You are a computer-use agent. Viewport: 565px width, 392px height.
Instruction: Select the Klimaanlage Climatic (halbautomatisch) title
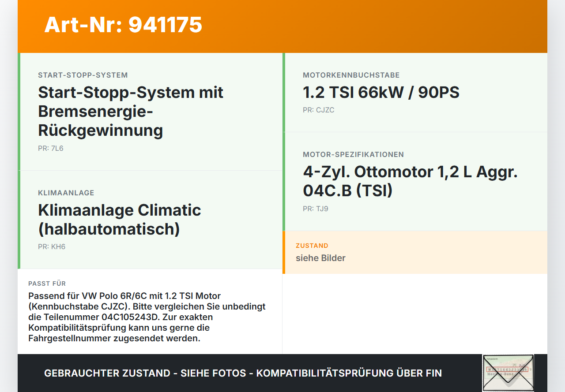tap(120, 220)
